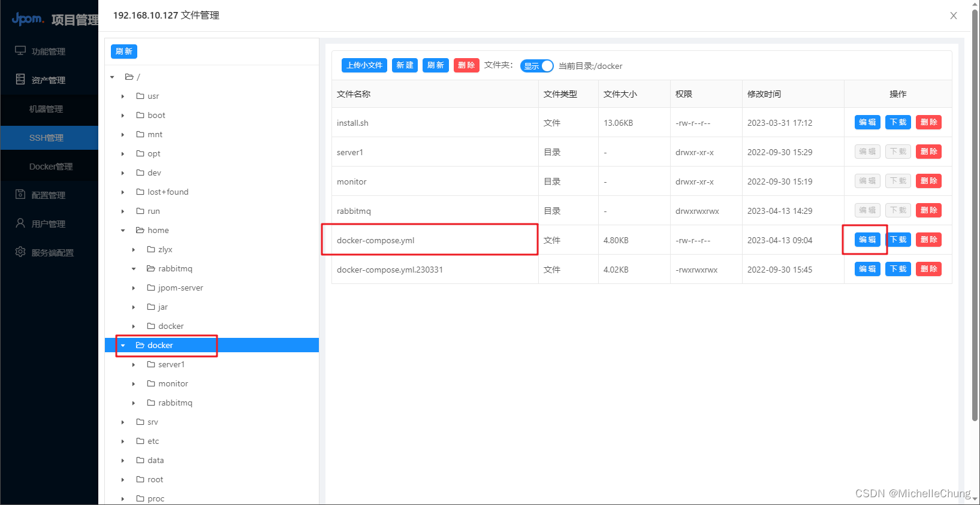
Task: Click the root directory folder icon near srv
Action: [140, 479]
